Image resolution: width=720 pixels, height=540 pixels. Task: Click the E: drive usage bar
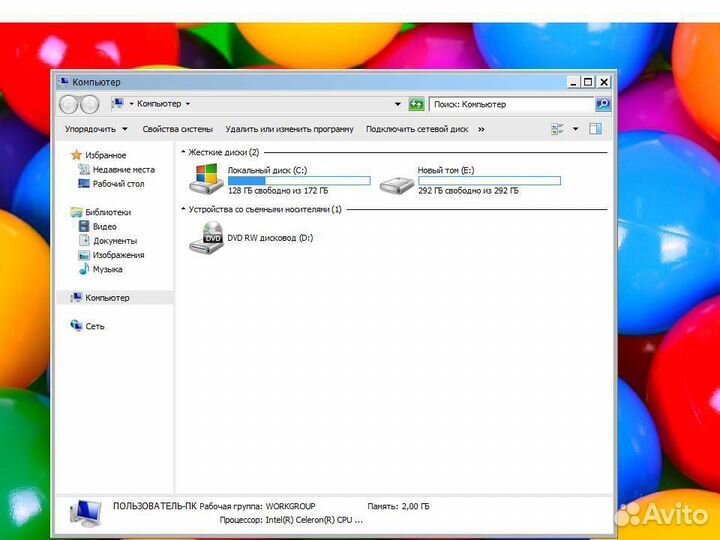pos(489,181)
